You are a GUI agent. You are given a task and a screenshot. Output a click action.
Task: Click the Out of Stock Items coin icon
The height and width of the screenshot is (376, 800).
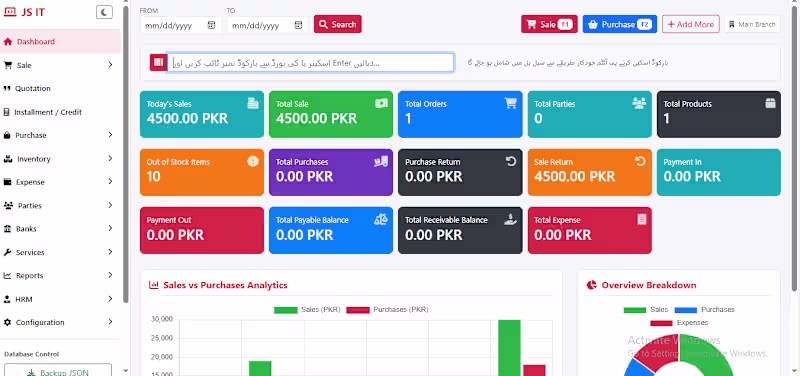(x=253, y=161)
